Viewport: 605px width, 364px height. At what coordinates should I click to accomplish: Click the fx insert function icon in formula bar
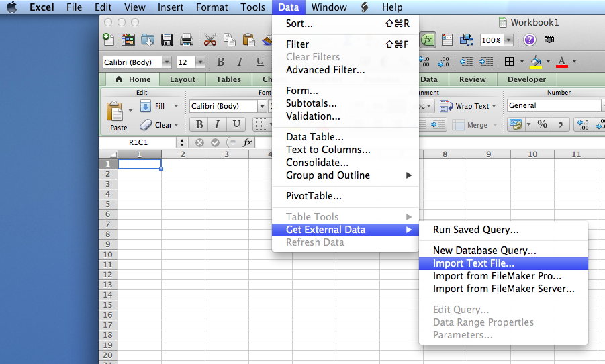248,142
